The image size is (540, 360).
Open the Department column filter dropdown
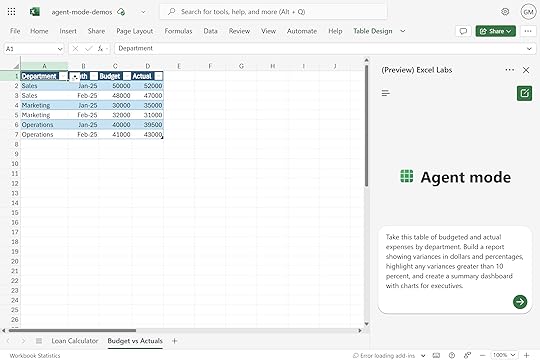click(63, 76)
